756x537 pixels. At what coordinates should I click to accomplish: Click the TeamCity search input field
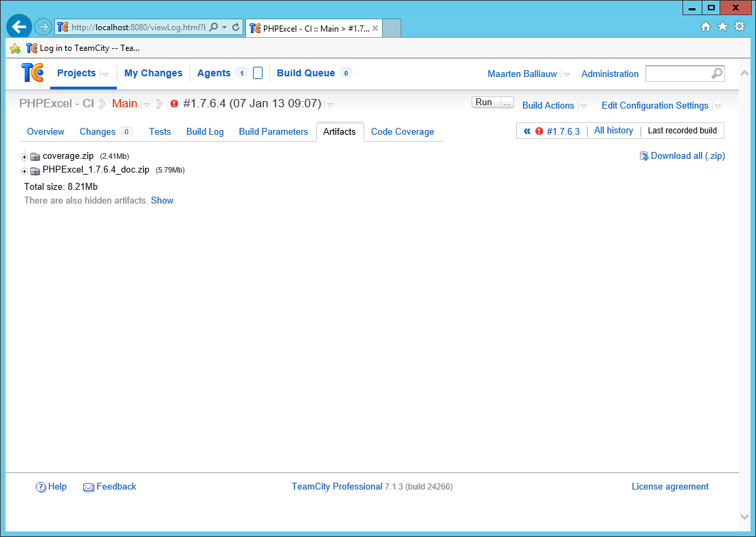coord(677,74)
